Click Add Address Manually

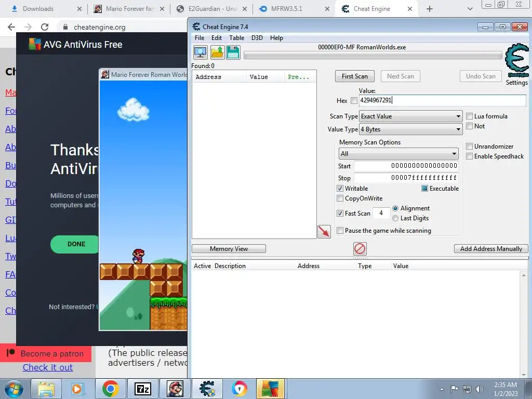491,249
